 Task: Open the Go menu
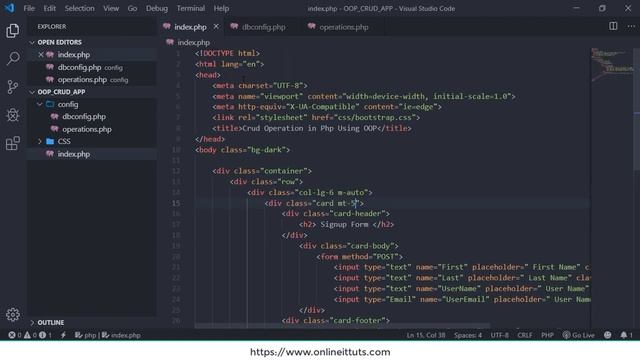pyautogui.click(x=132, y=8)
